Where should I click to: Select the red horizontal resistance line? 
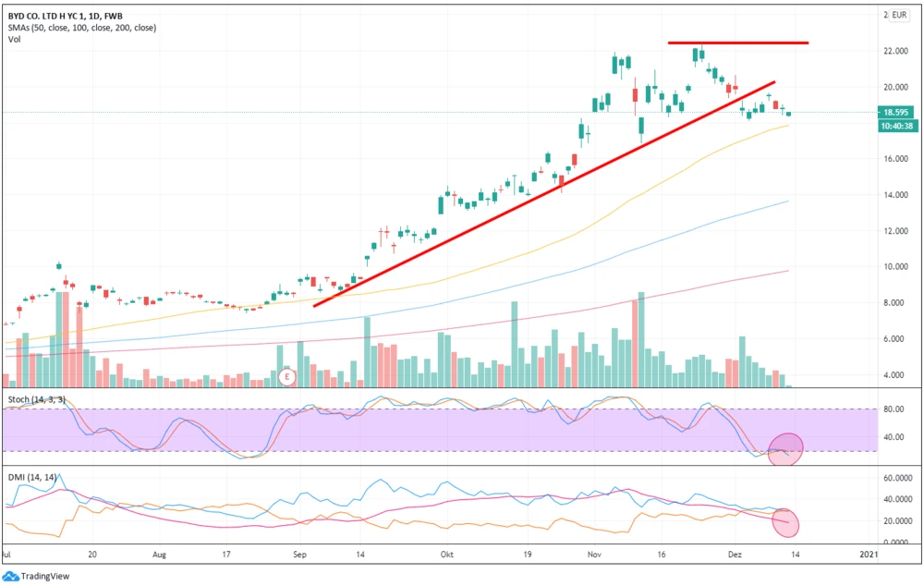click(x=738, y=43)
